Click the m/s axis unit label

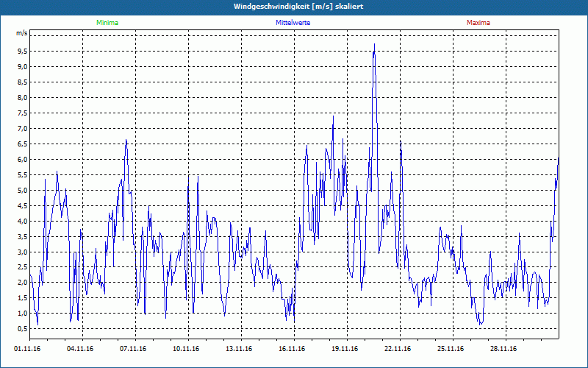pos(22,33)
